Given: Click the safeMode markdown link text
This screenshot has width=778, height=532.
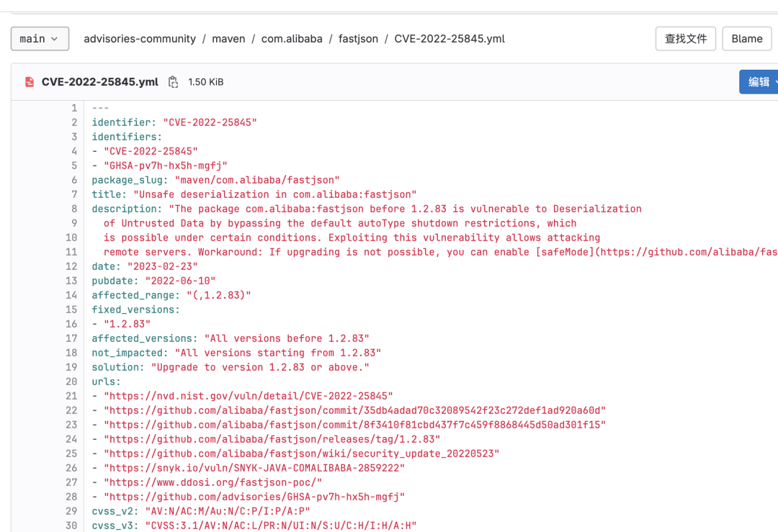Looking at the screenshot, I should click(x=565, y=252).
